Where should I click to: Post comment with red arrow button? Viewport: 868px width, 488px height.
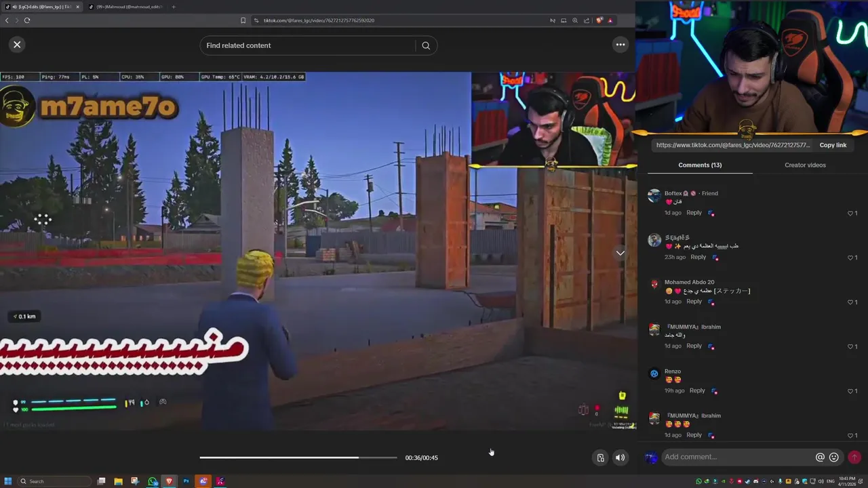pyautogui.click(x=854, y=457)
